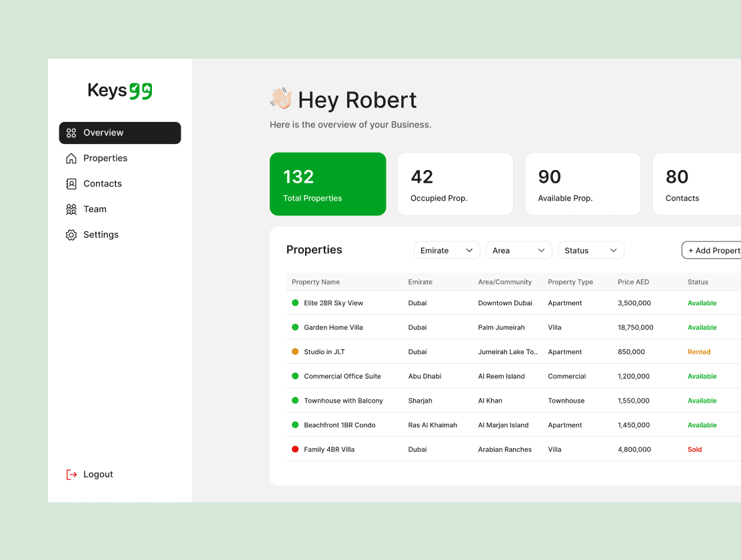Click the Townhouse with Balcony name

[344, 401]
